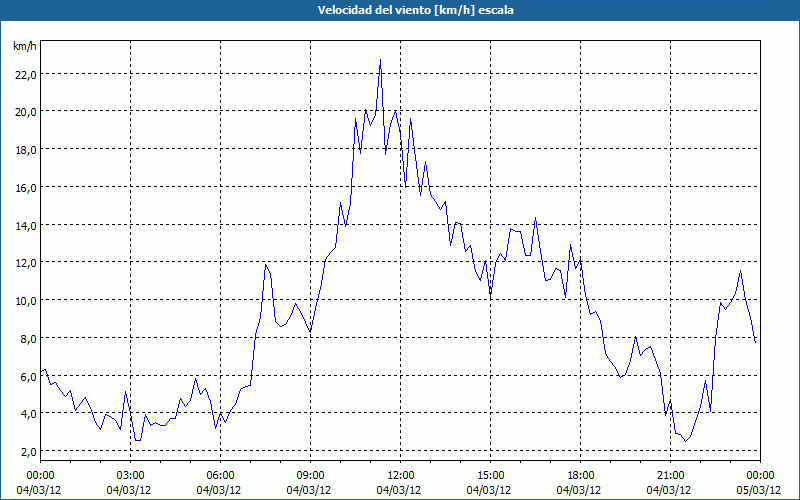800x500 pixels.
Task: Select the '8,0' y-axis value
Action: (28, 338)
